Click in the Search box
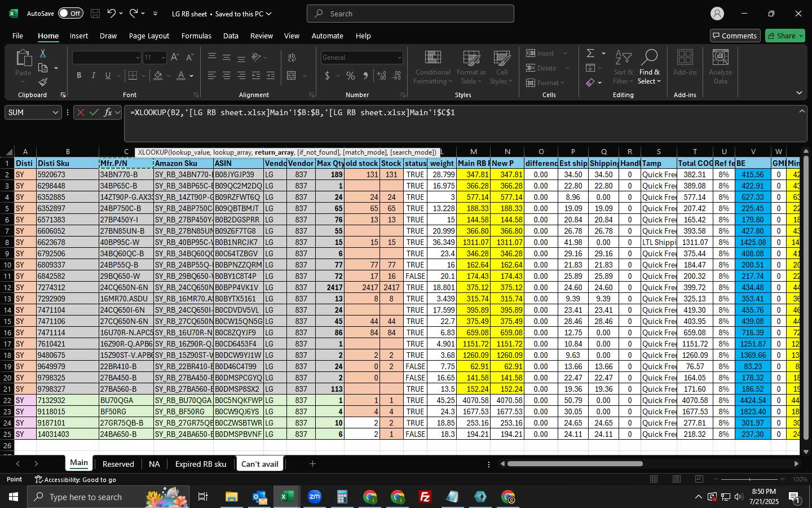 (411, 14)
